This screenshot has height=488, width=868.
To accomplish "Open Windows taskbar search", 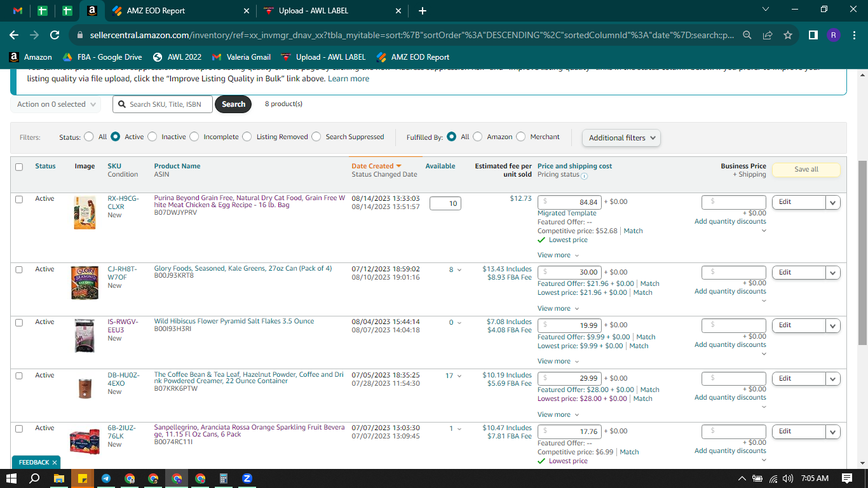I will [35, 478].
